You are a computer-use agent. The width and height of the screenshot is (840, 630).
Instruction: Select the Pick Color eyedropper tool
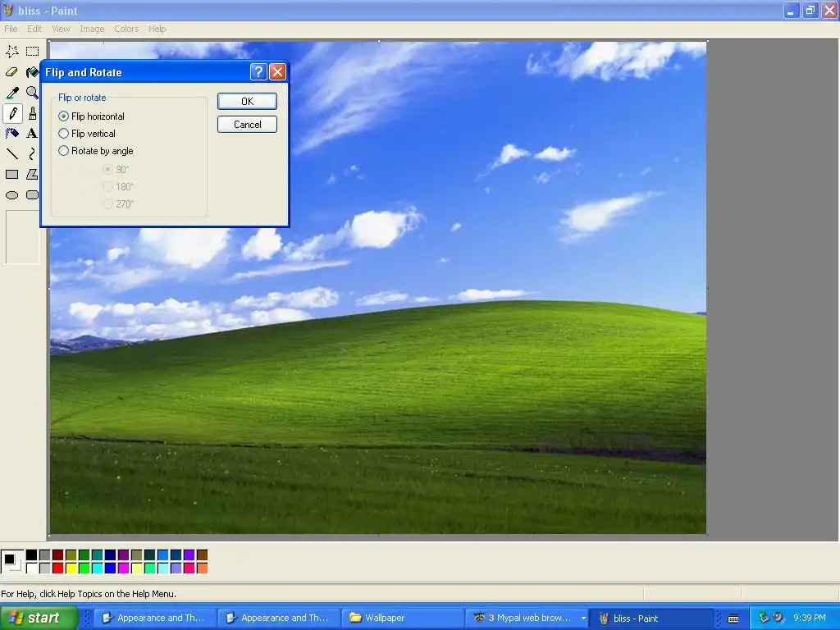click(x=11, y=93)
